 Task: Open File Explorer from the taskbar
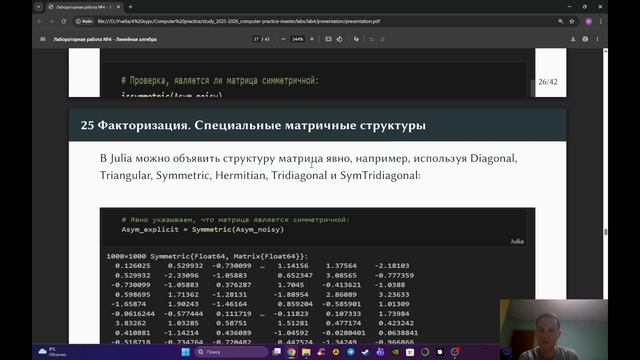(306, 352)
